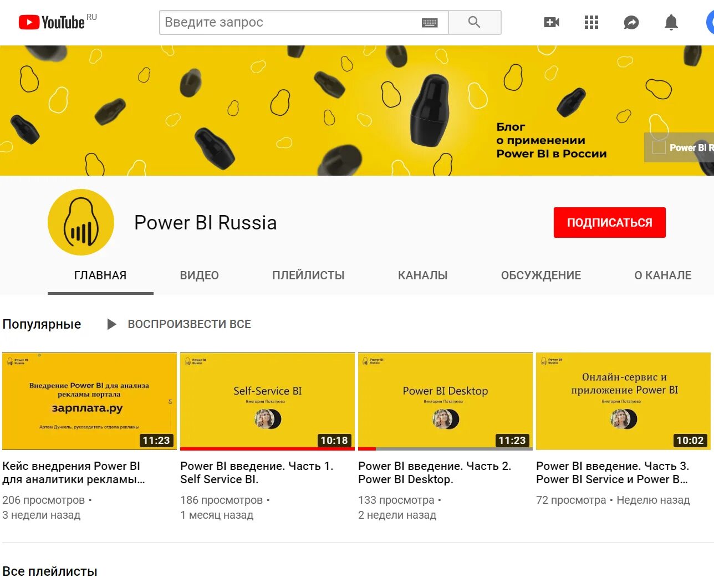The width and height of the screenshot is (714, 588).
Task: Switch to the ПЛЕЙЛИСТЫ tab
Action: tap(308, 275)
